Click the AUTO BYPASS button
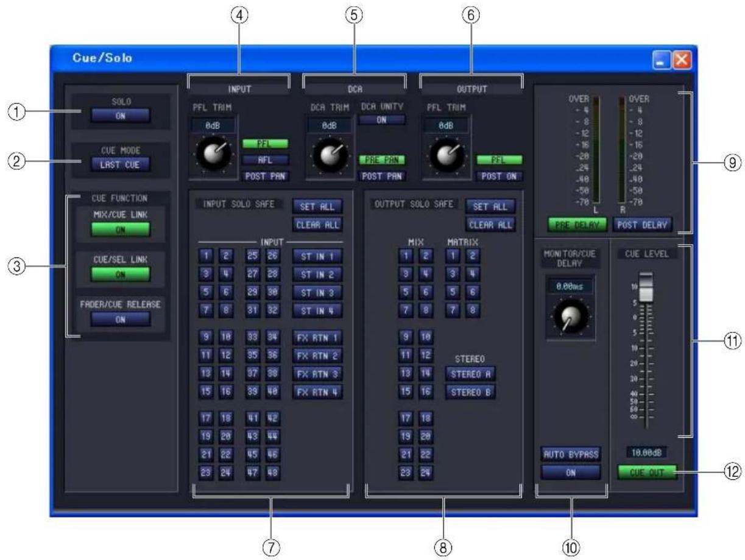Viewport: 745px width, 560px height. pos(571,454)
